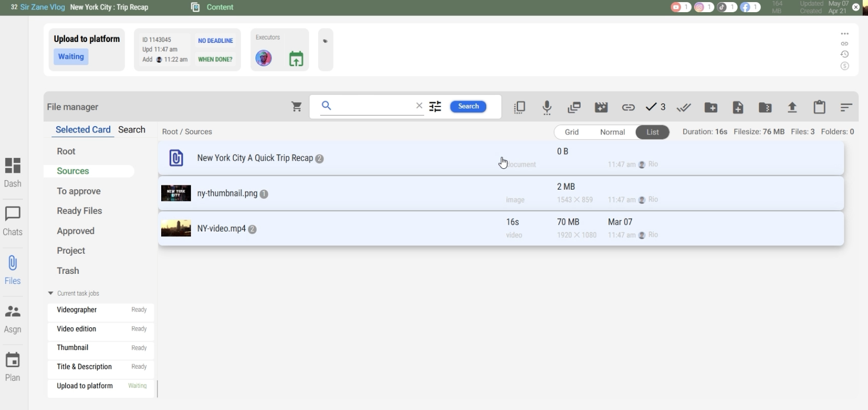Click the Waiting status button
The width and height of the screenshot is (868, 410).
(x=71, y=57)
